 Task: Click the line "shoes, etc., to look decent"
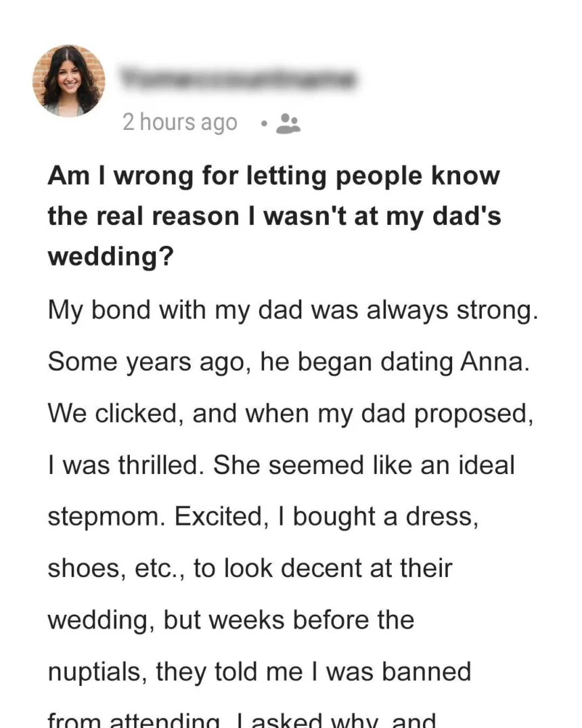pyautogui.click(x=250, y=569)
